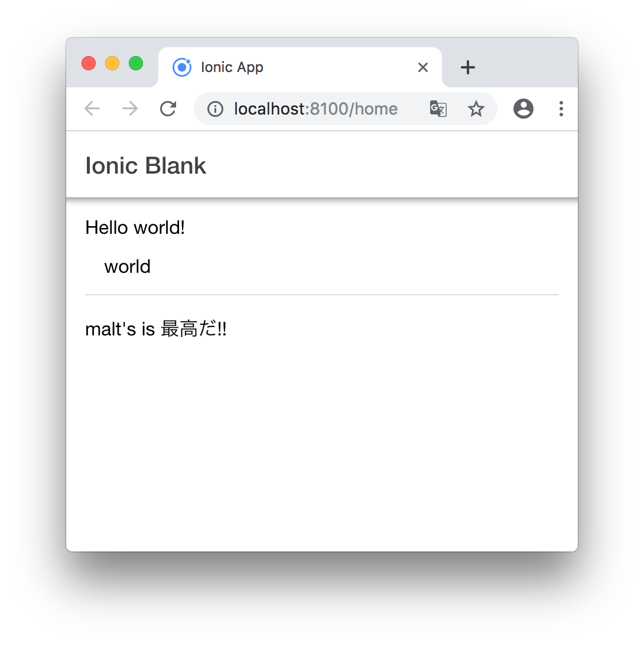Click the Ionic Blank header title

(x=145, y=165)
